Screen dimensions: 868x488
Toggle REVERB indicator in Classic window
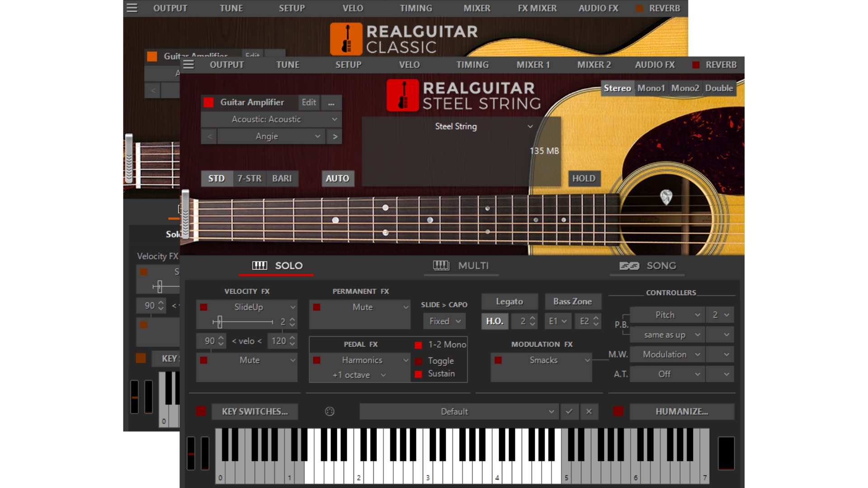640,9
